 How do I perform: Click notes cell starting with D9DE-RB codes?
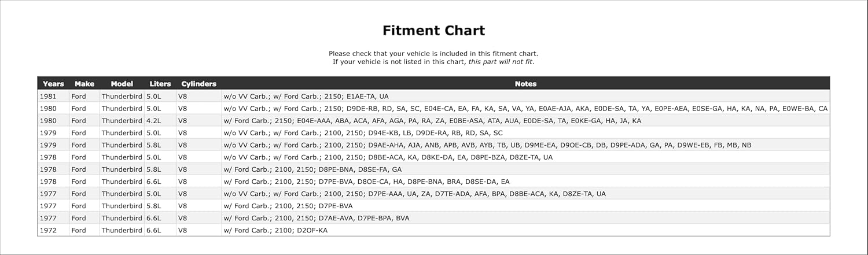pyautogui.click(x=525, y=109)
